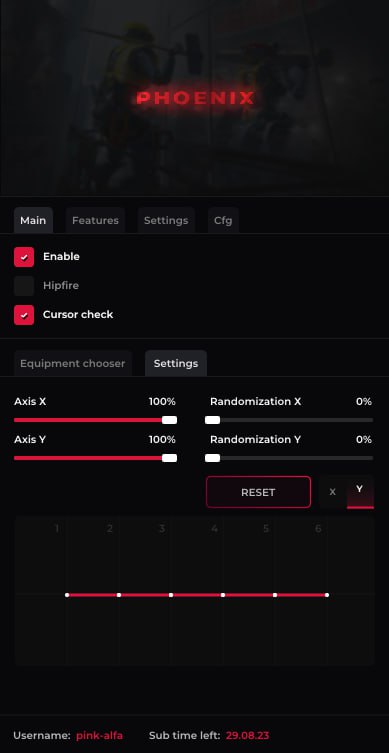Switch graph to the X axis
Image resolution: width=389 pixels, height=753 pixels.
332,492
